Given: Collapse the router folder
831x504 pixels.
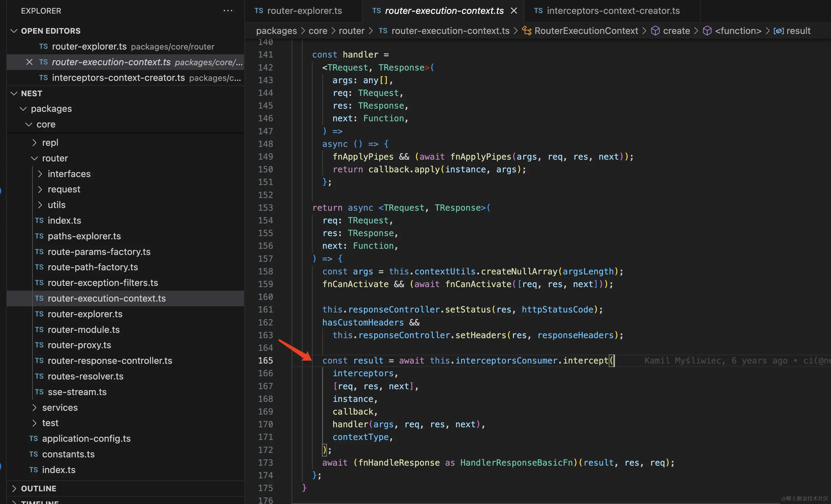Looking at the screenshot, I should [x=35, y=158].
